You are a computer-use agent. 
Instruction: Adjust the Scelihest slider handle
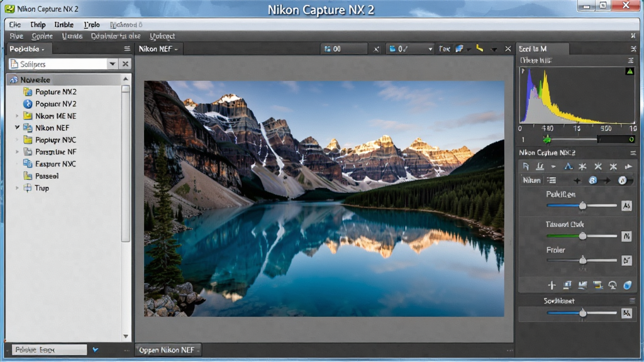pos(582,313)
